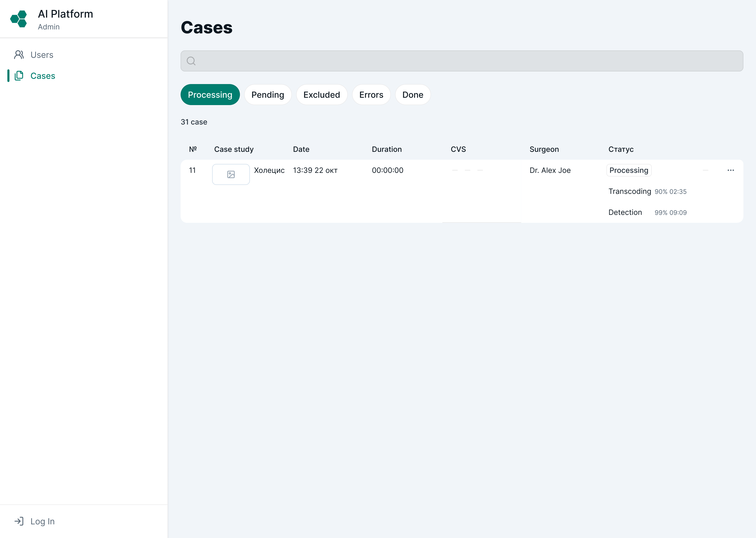Viewport: 756px width, 538px height.
Task: Click the AI Platform hexagon logo
Action: [x=19, y=19]
